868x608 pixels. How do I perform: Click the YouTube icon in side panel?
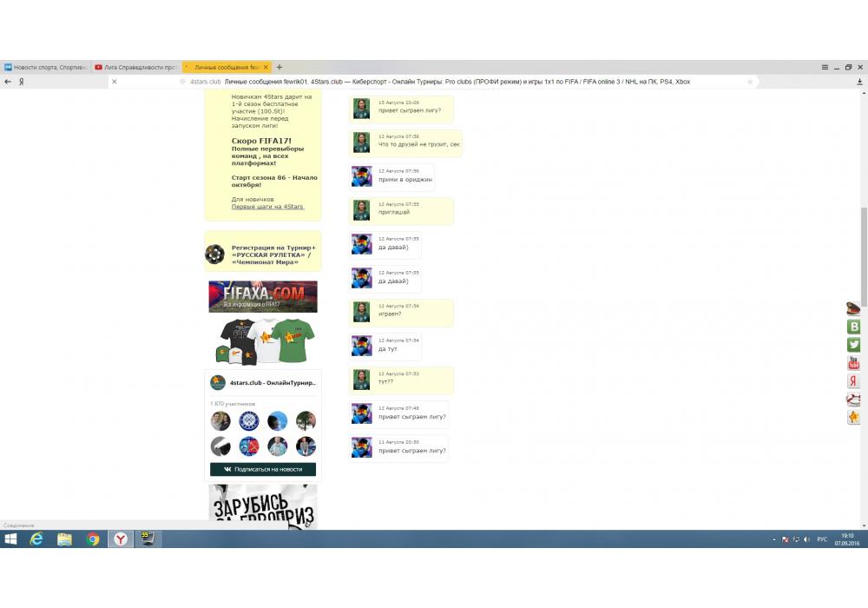[x=853, y=363]
